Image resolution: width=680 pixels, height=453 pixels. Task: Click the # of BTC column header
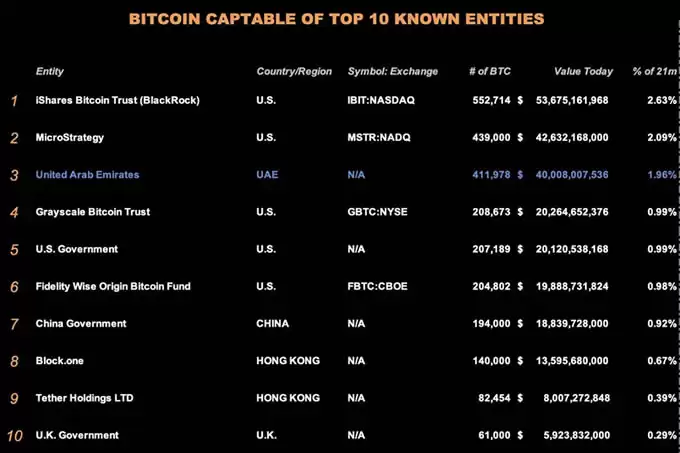490,72
